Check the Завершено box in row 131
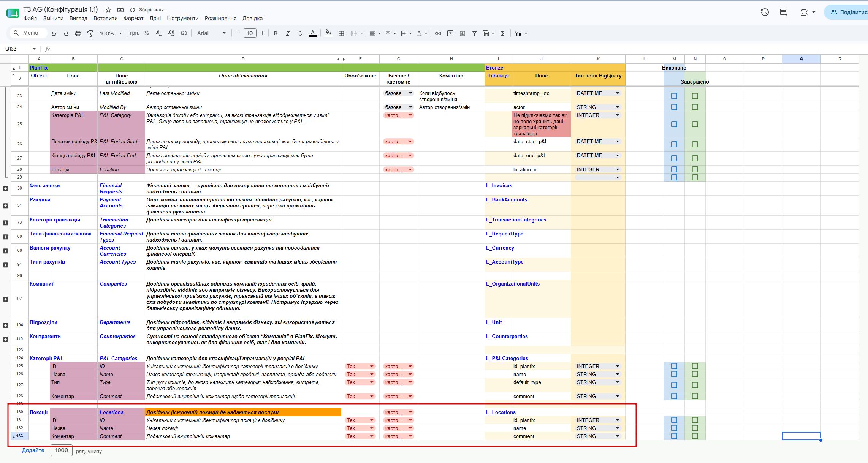Screen dimensions: 868x463 coord(695,420)
